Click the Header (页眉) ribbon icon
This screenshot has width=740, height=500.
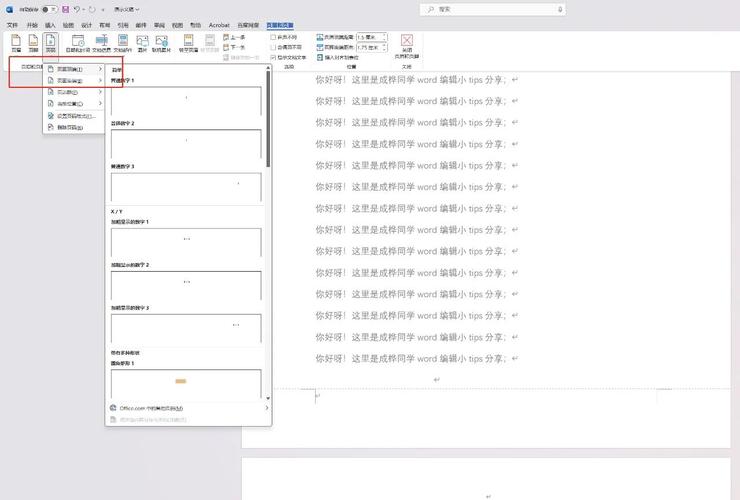coord(16,41)
